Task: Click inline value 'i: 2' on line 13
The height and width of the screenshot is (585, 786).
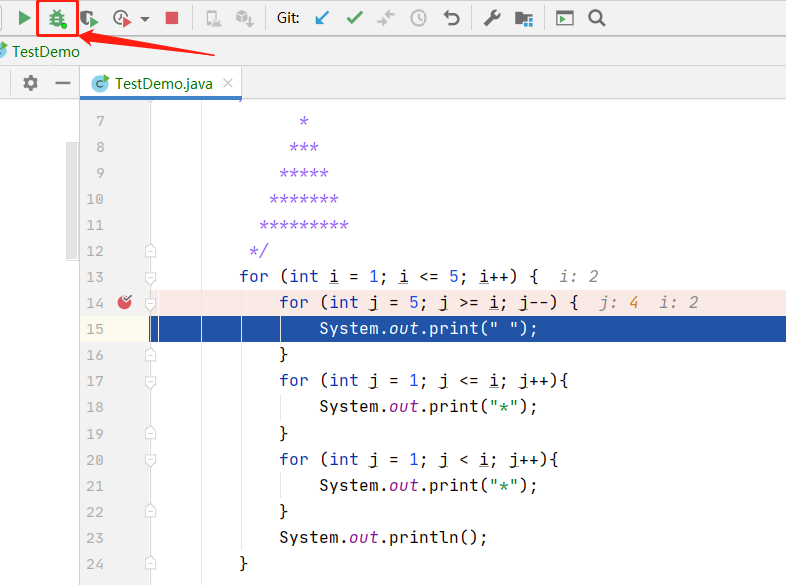Action: click(578, 276)
